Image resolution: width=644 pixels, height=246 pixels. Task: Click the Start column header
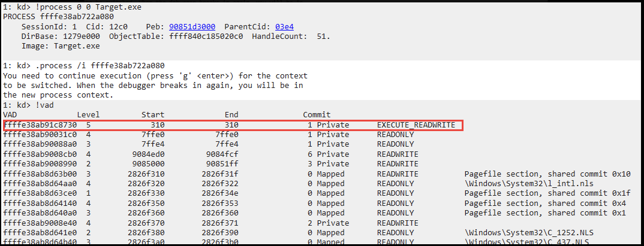153,115
